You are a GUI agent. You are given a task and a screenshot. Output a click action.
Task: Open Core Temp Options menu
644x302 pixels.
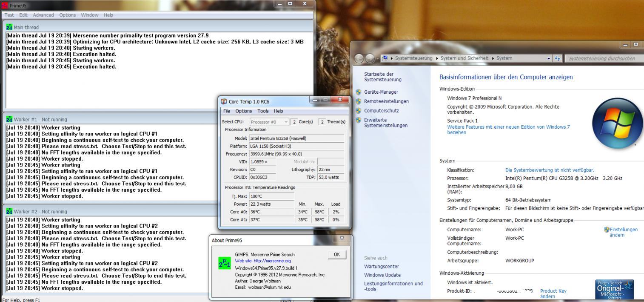244,111
